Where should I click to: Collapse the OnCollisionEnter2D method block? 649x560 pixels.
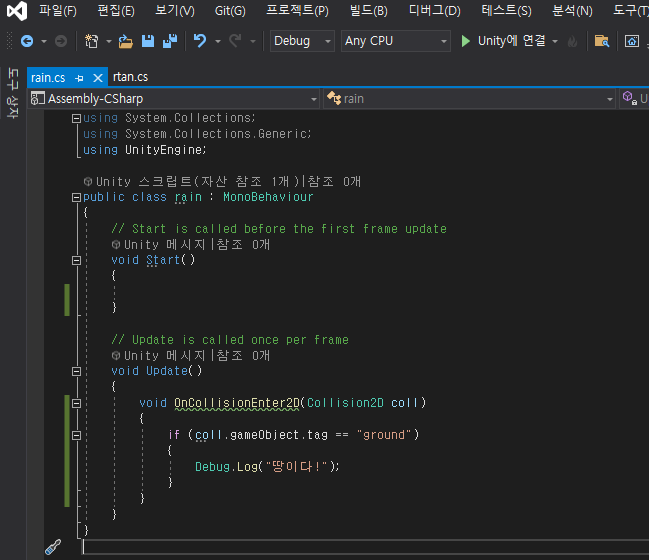76,403
